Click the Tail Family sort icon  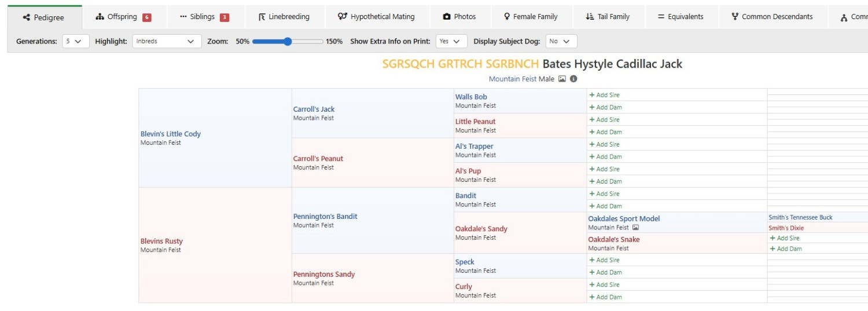coord(590,17)
